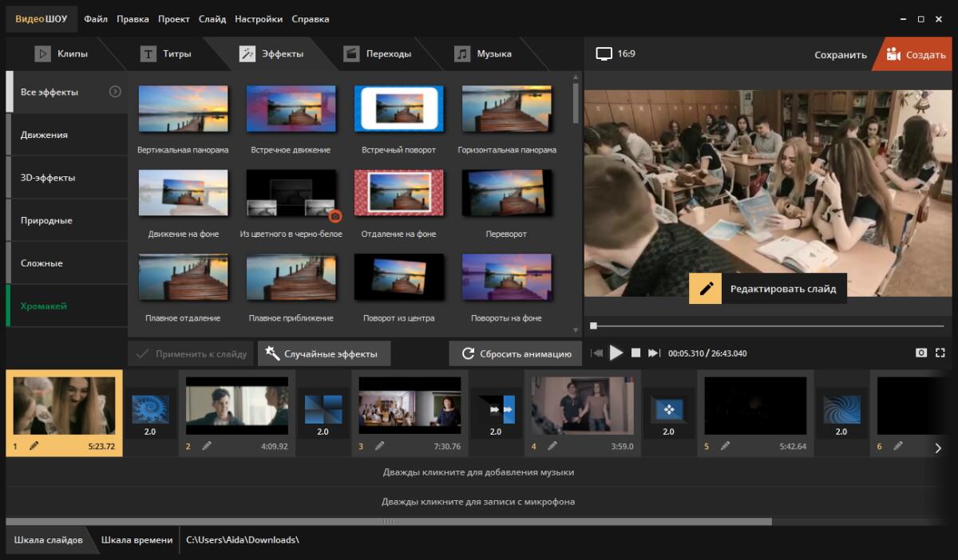958x560 pixels.
Task: Open the Проект menu
Action: point(174,19)
